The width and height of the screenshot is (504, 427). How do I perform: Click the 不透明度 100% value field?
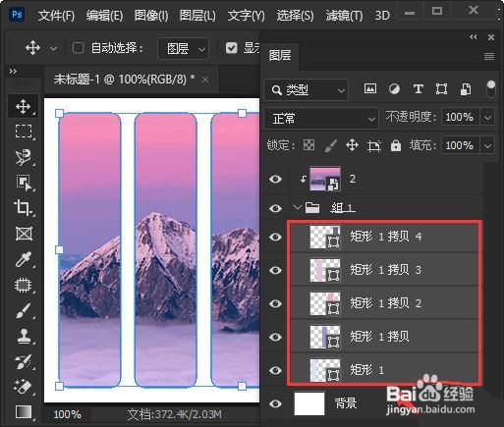(460, 117)
